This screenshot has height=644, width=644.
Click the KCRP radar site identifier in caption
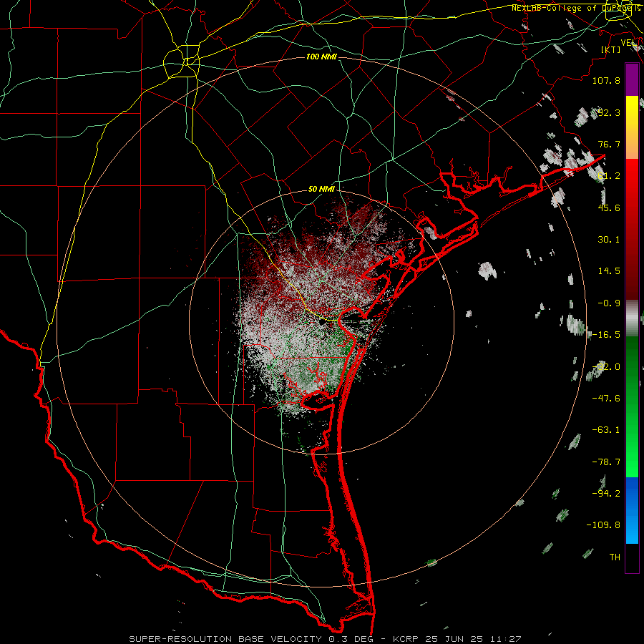pyautogui.click(x=406, y=639)
